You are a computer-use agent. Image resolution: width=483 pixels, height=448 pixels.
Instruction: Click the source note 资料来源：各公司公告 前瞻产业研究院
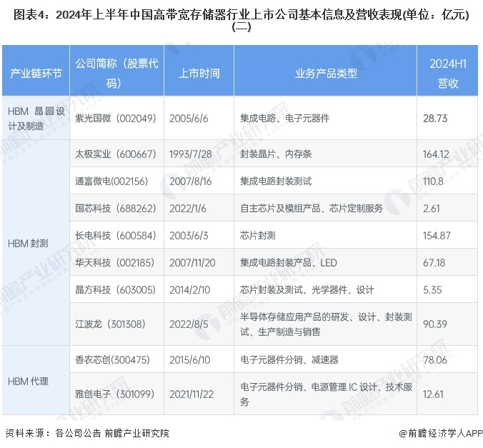[x=87, y=433]
